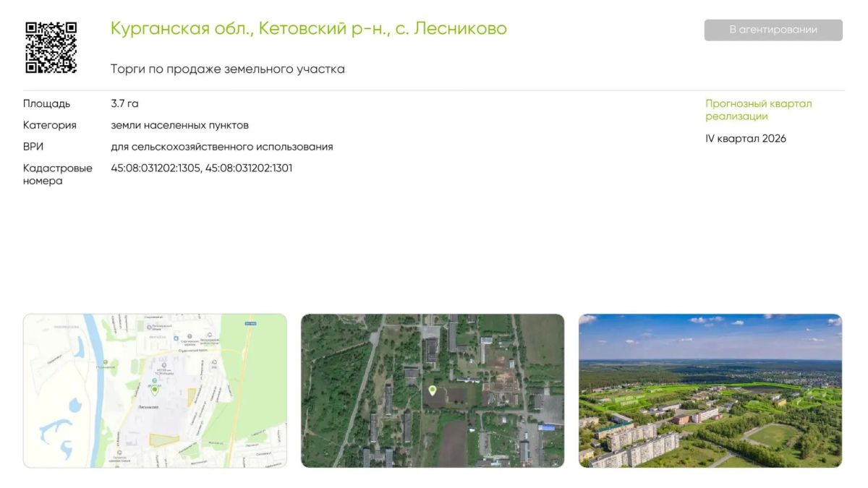
Task: Click "Торги по продаже земельного участка" subtitle
Action: click(x=228, y=69)
